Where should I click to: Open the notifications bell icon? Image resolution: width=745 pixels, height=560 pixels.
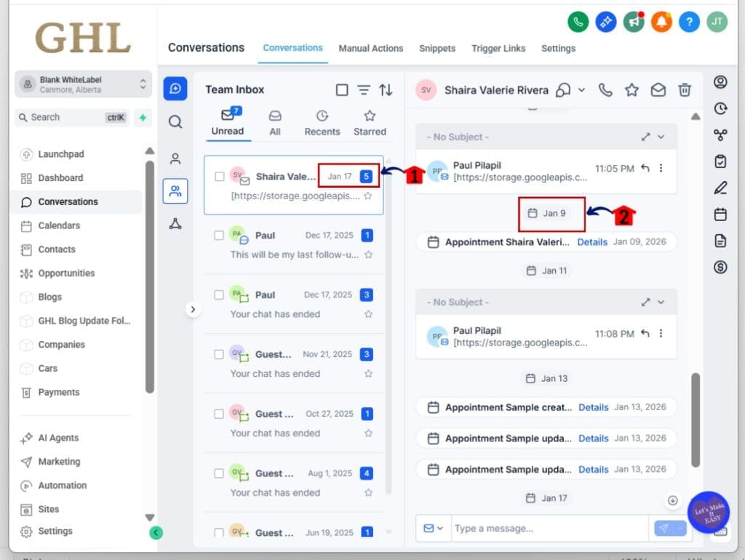pos(661,22)
